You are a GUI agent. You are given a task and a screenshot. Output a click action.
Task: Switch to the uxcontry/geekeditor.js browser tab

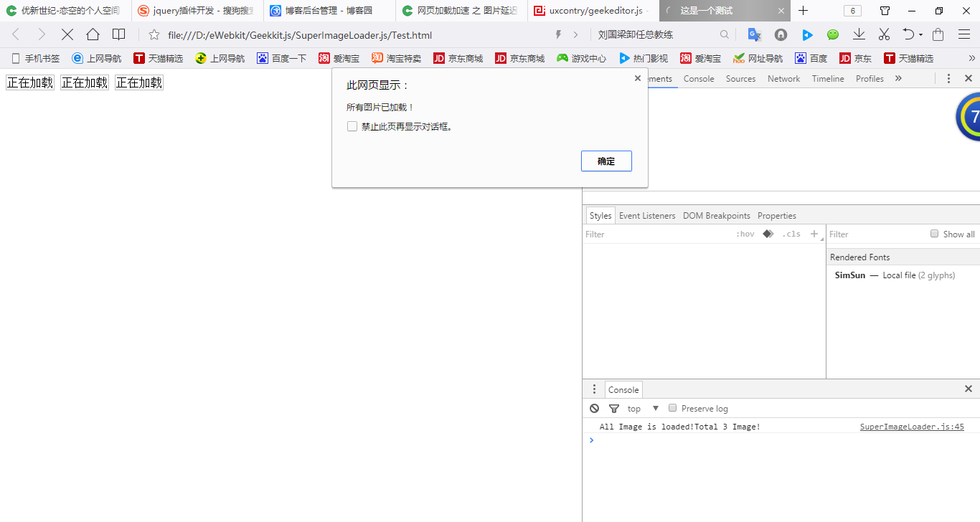pos(593,11)
